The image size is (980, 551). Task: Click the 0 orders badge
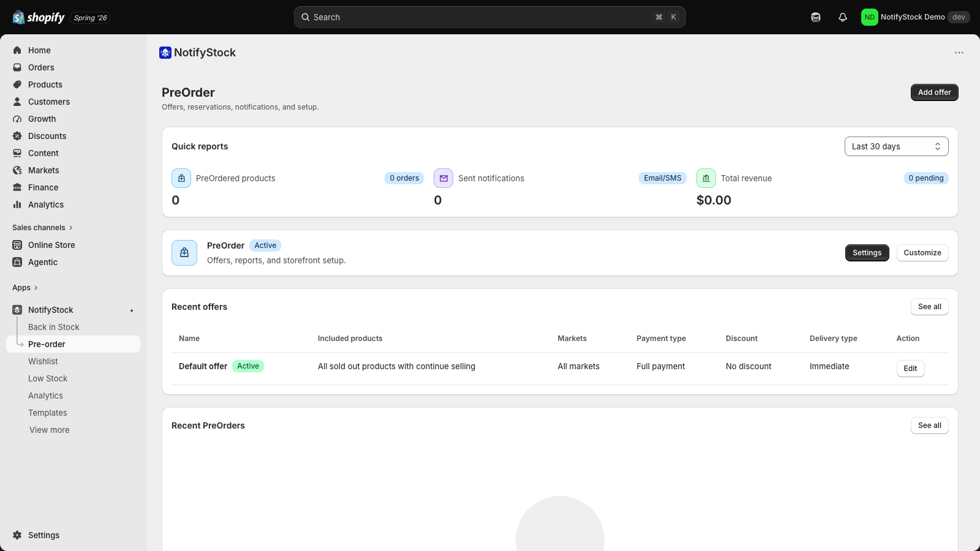(x=404, y=178)
